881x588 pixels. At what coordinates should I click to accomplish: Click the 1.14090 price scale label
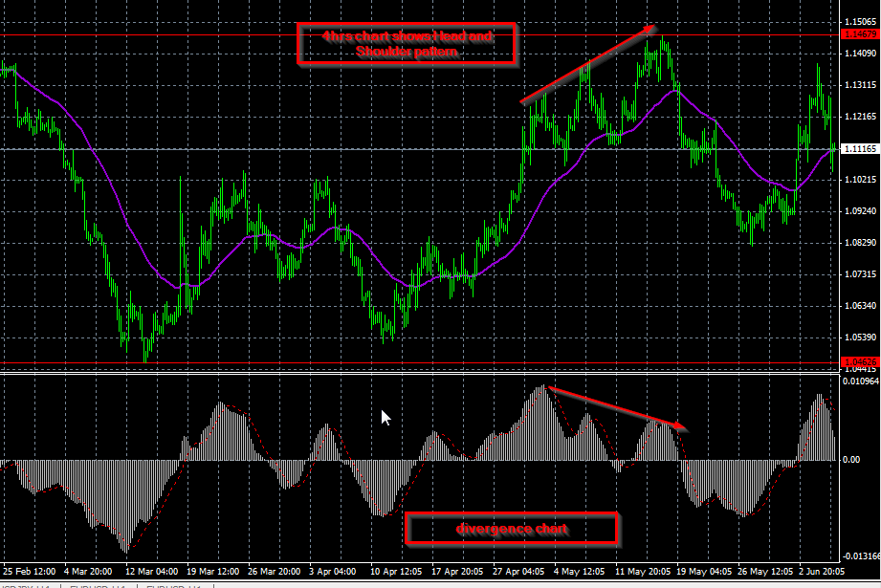[860, 54]
